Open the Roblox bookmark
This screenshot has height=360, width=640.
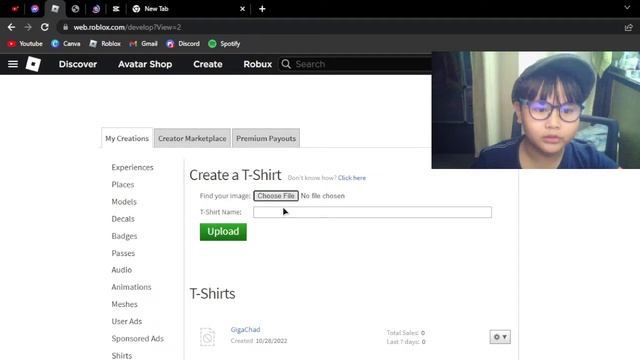pyautogui.click(x=105, y=44)
